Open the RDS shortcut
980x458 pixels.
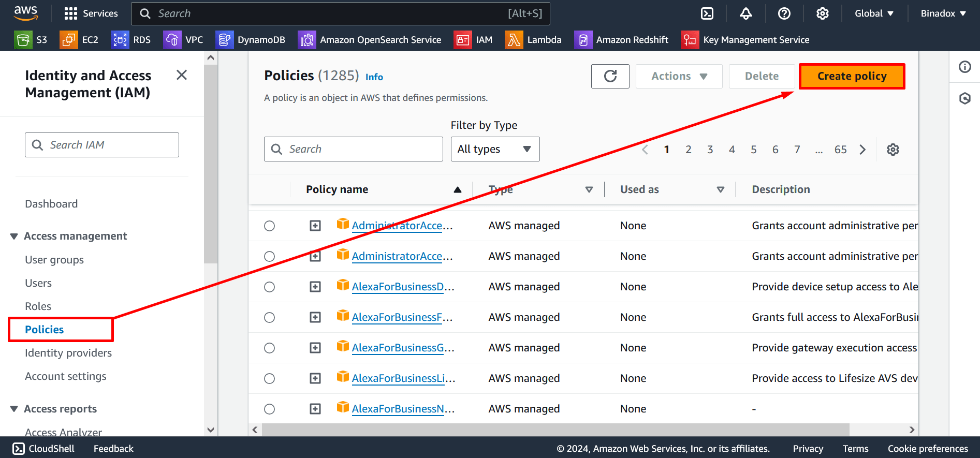131,40
